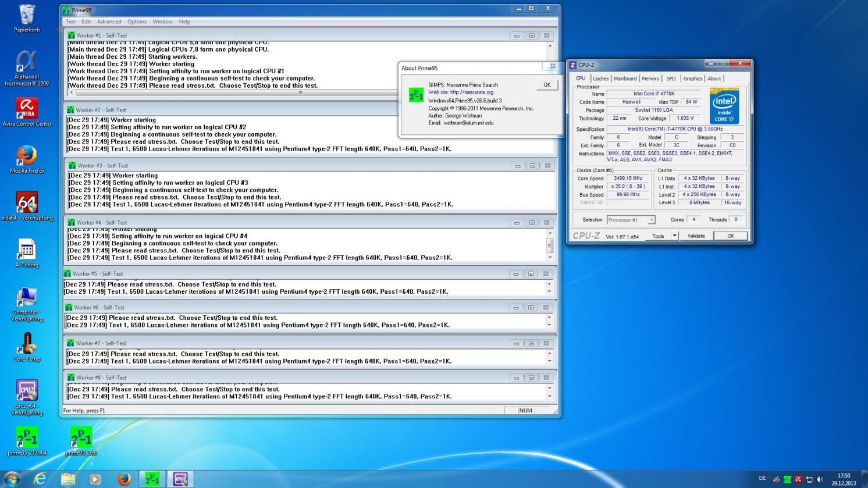Click Worker #1 horizontal scrollbar
Image resolution: width=868 pixels, height=488 pixels.
pos(300,92)
